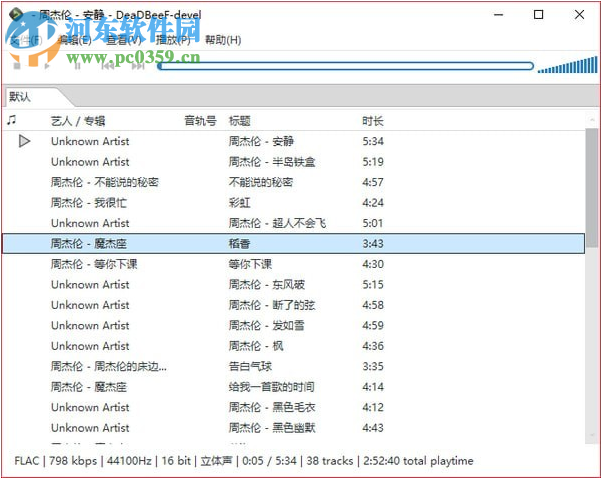Image resolution: width=610 pixels, height=485 pixels.
Task: Click the play button in the toolbar
Action: (47, 67)
